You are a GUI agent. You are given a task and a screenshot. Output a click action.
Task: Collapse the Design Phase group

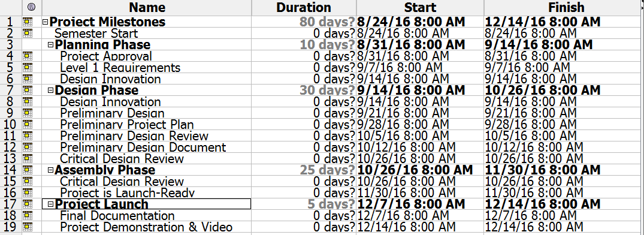pos(51,91)
